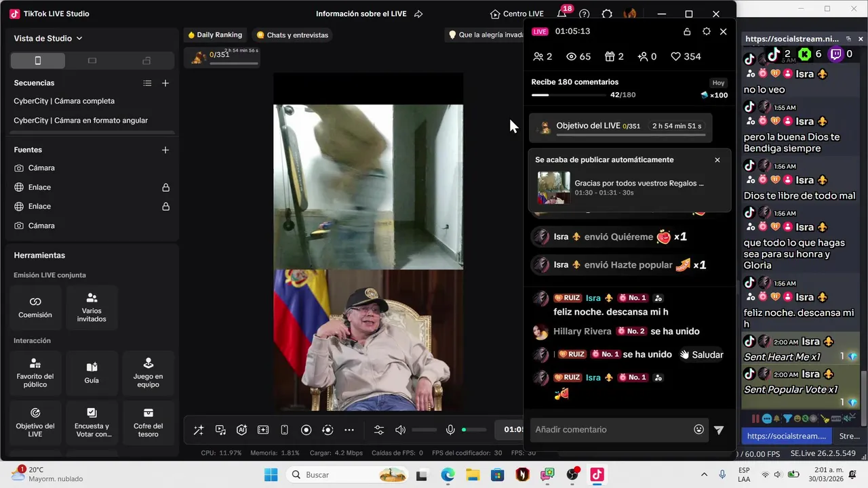This screenshot has height=488, width=868.
Task: Close the LIVE chat panel
Action: (724, 32)
